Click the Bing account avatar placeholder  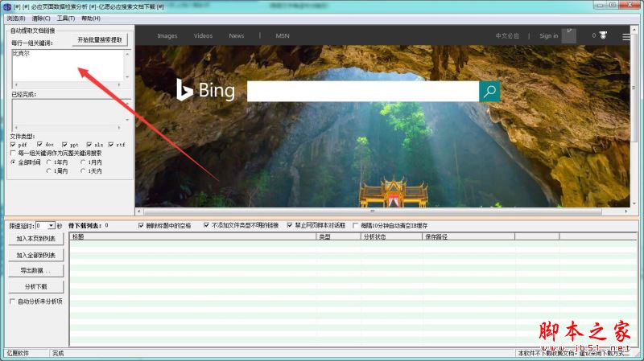click(x=569, y=35)
